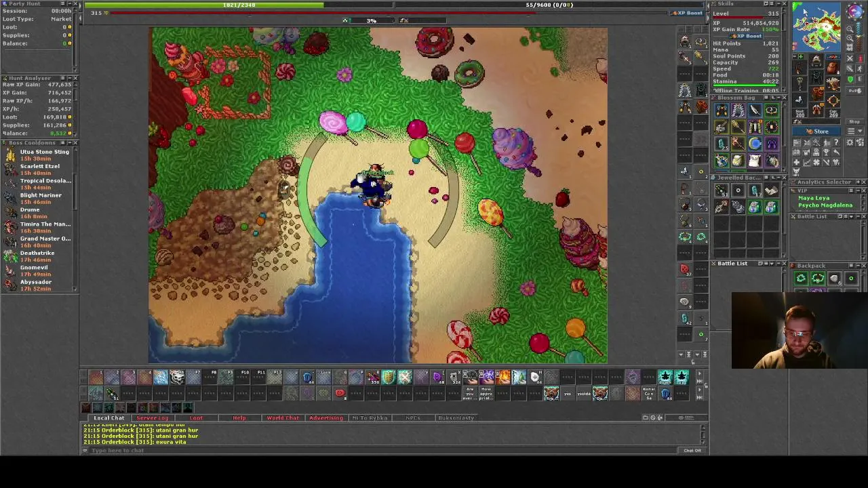This screenshot has height=488, width=868.
Task: Open the help question mark icon
Action: [x=836, y=142]
